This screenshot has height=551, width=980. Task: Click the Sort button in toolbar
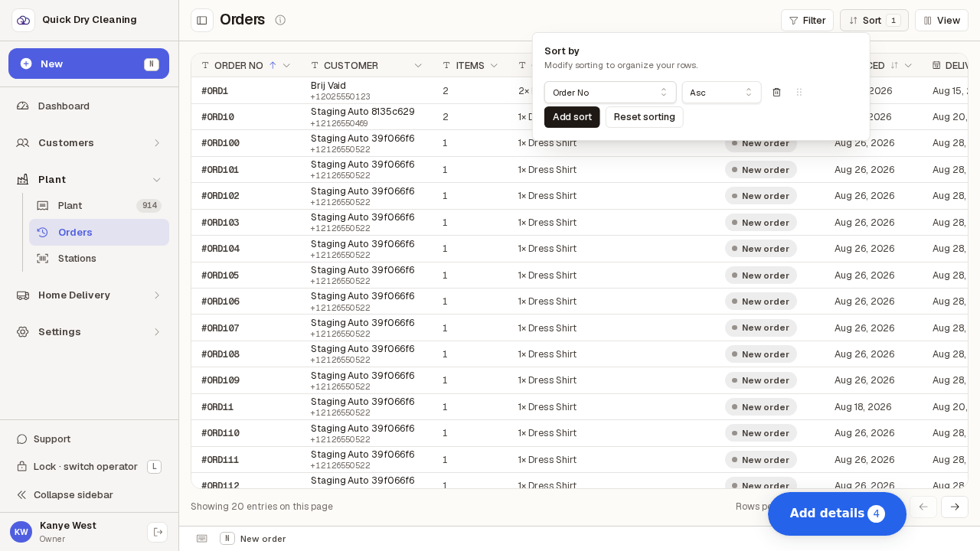(874, 21)
